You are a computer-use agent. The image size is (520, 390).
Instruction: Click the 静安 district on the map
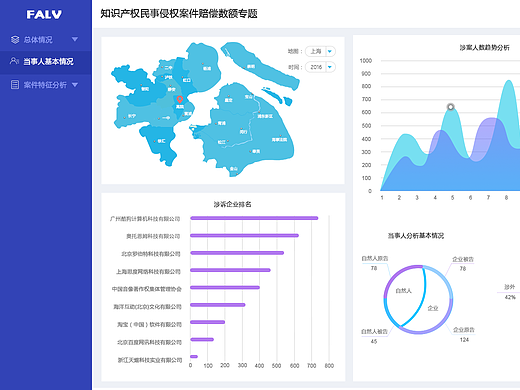pyautogui.click(x=171, y=89)
